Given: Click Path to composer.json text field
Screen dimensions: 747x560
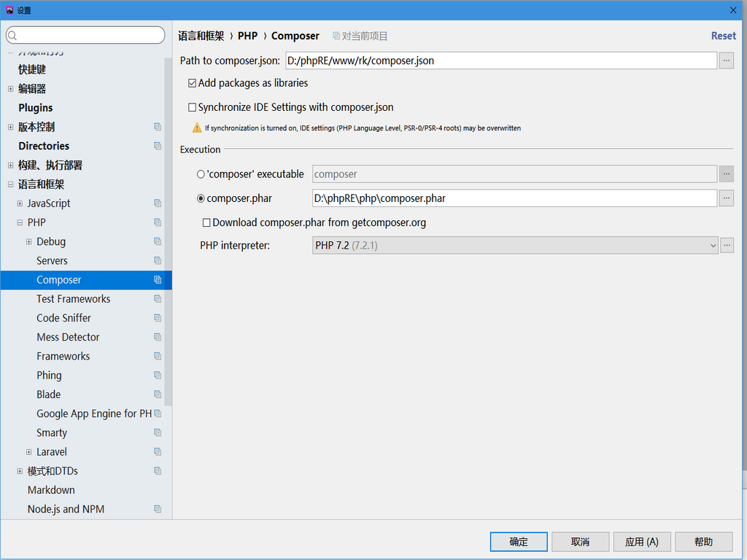Looking at the screenshot, I should (501, 61).
